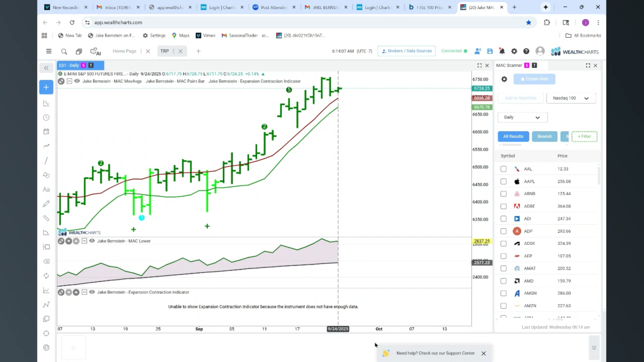Click Brokers / Data Sources button
Viewport: 644px width, 362px height.
click(407, 51)
